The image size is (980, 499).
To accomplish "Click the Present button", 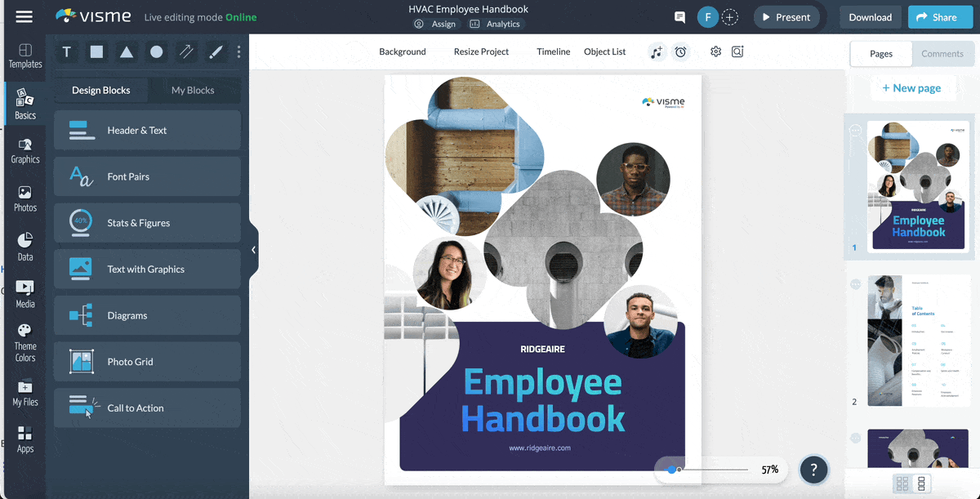I will coord(786,16).
